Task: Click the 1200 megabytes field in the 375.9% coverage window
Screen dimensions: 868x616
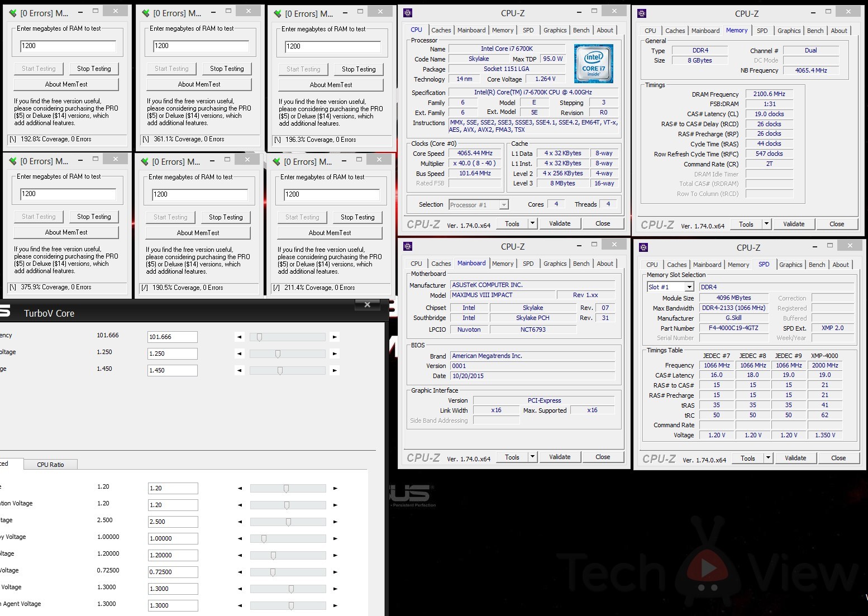Action: click(x=68, y=194)
